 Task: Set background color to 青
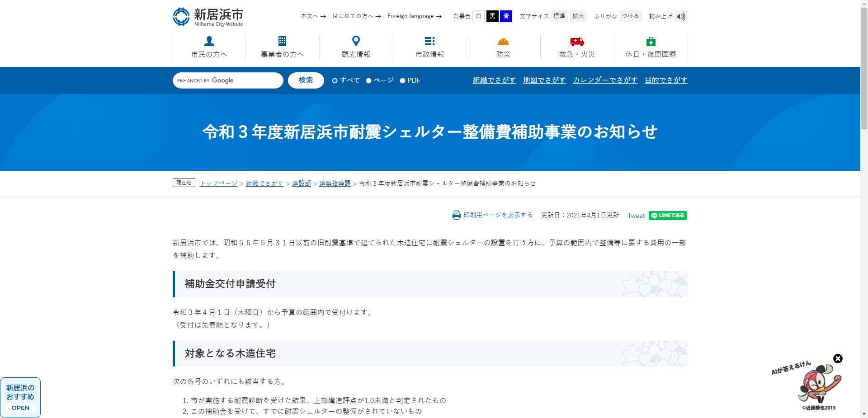506,16
